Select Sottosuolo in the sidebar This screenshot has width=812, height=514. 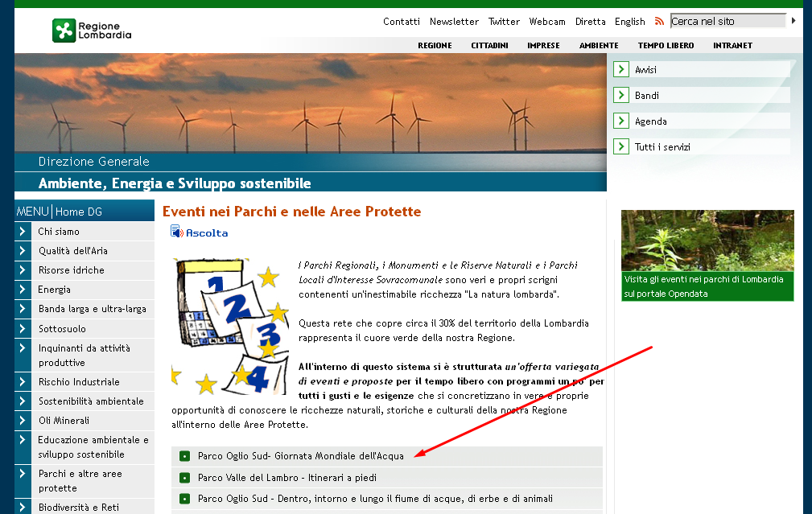click(62, 329)
